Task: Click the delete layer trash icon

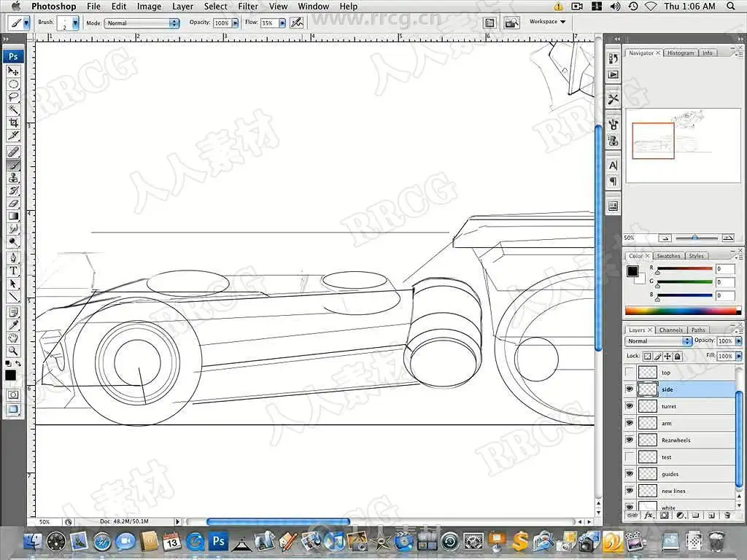Action: [727, 515]
